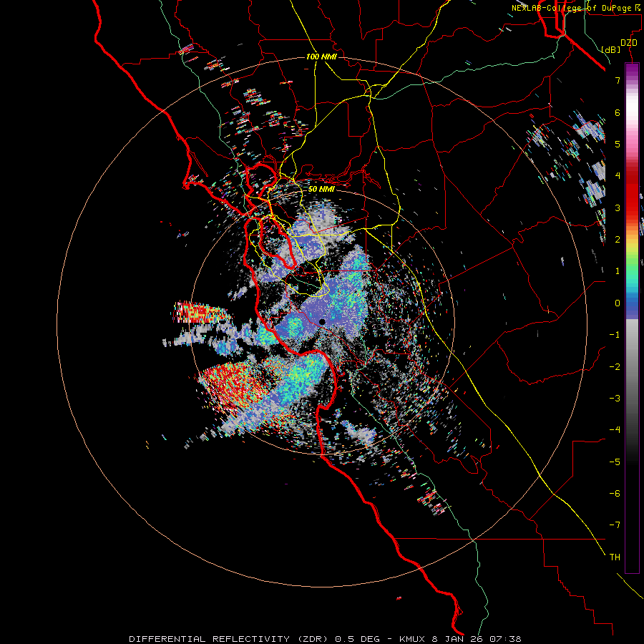Click the "0" tick label on the color scale
The width and height of the screenshot is (644, 644).
[618, 303]
